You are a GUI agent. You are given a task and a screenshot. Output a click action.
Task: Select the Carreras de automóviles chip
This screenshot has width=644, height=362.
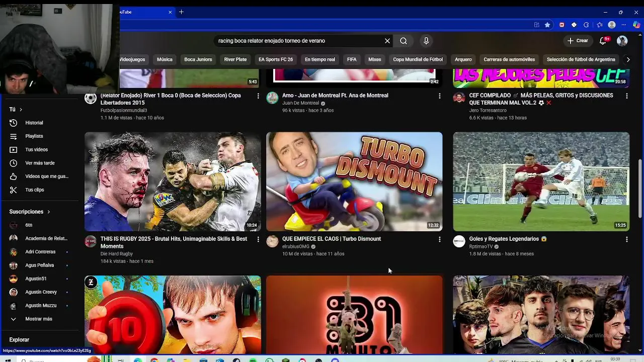click(509, 59)
